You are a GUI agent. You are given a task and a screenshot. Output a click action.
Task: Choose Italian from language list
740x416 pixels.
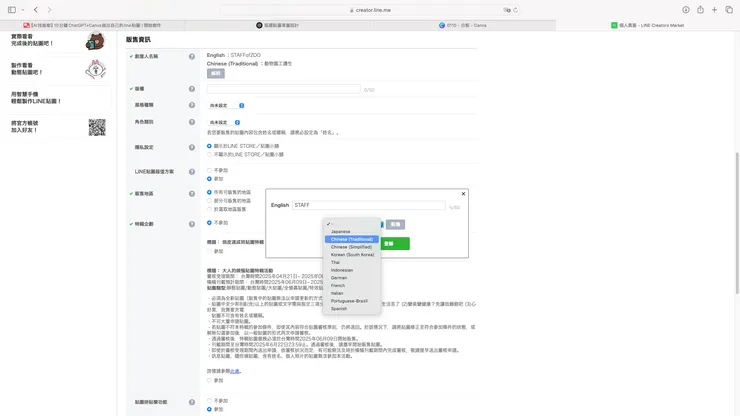pyautogui.click(x=352, y=293)
